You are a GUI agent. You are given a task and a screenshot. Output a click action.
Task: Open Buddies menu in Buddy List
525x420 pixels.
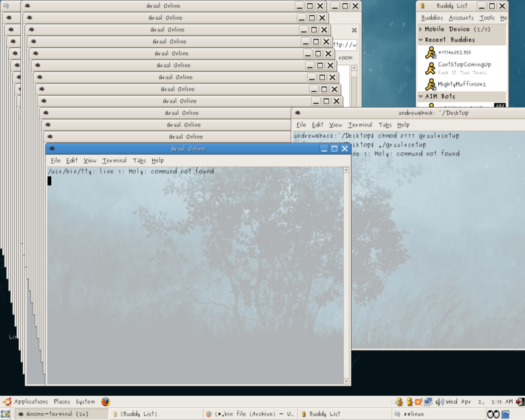(432, 18)
